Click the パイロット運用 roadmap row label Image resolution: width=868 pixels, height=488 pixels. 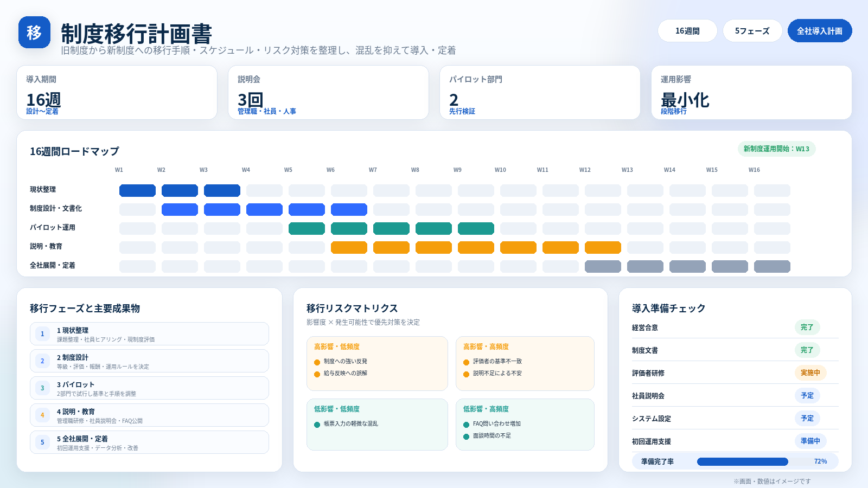(53, 227)
